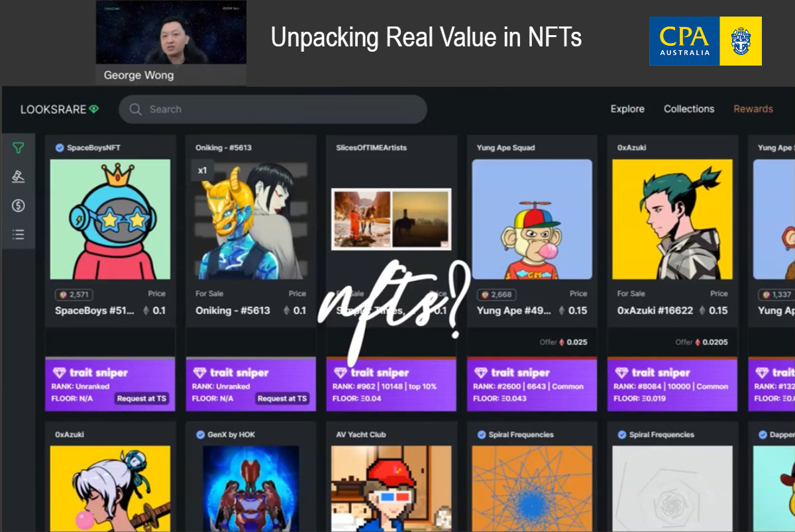Click the Oniking - #5613 card heading
Viewport: 795px width, 532px height.
pyautogui.click(x=223, y=148)
